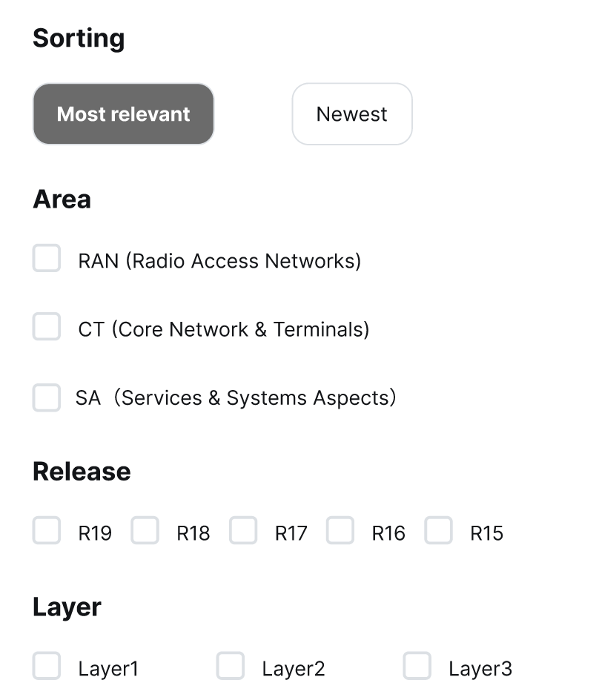
Task: Enable the CT area checkbox box
Action: click(47, 327)
